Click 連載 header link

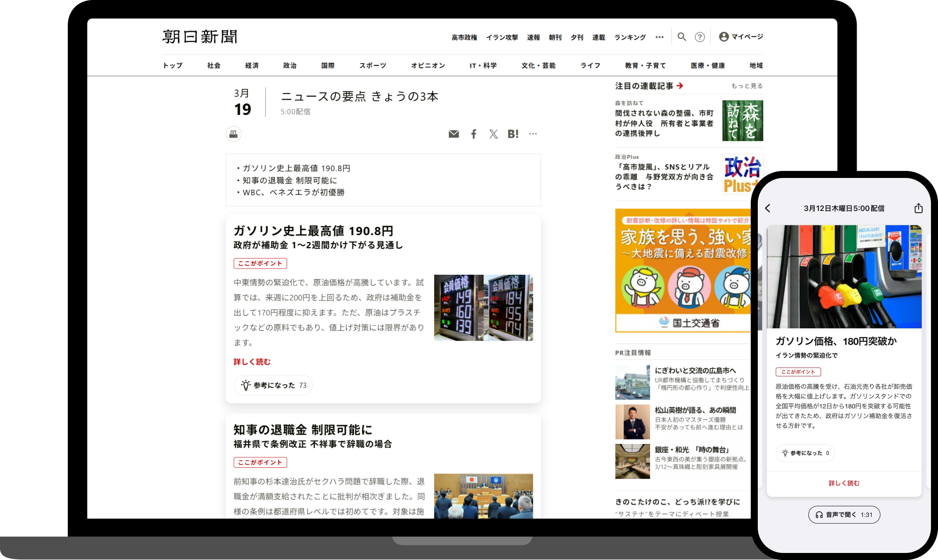coord(599,37)
